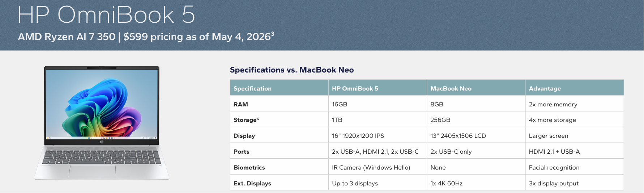Click the 'Specifications vs. MacBook Neo' heading
Viewport: 644px width, 193px height.
click(x=292, y=70)
